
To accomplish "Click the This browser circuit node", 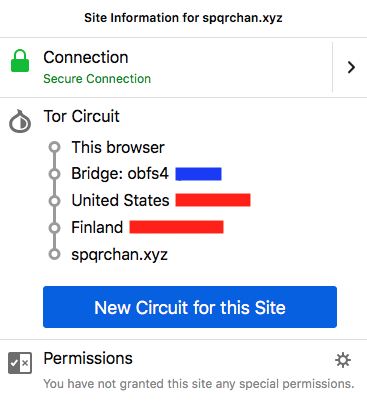I will pos(54,147).
